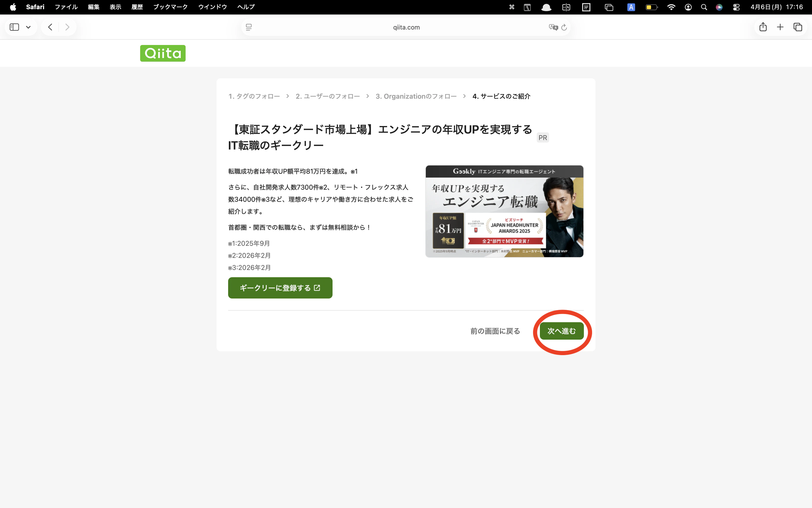Open the Apple menu

13,7
